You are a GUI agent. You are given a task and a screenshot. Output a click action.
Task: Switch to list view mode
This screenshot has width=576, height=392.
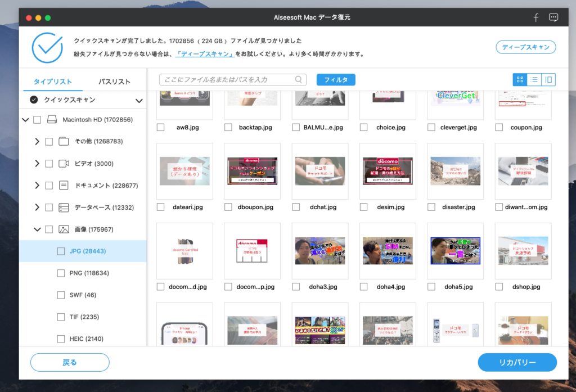[x=534, y=79]
